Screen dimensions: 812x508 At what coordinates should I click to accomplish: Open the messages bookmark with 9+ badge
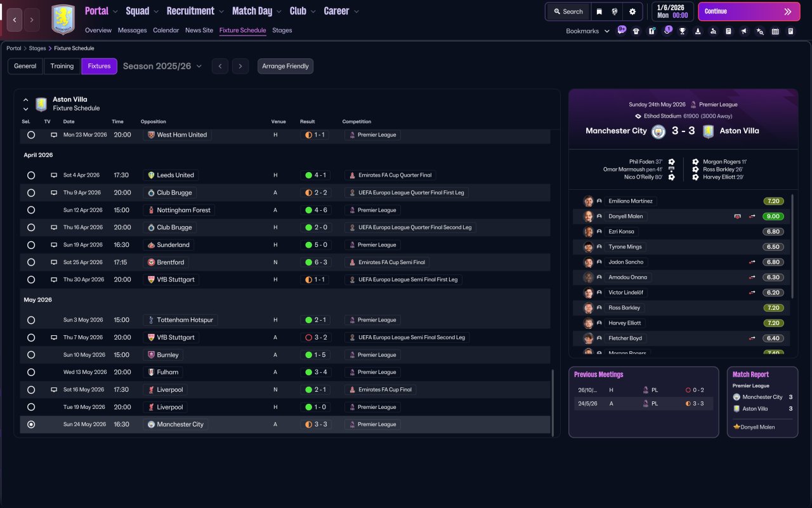[622, 30]
